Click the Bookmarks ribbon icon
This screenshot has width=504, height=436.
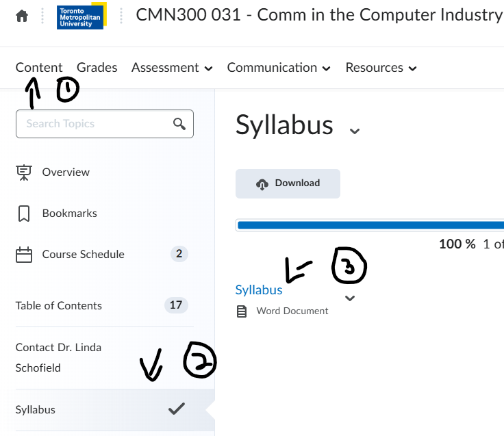[x=24, y=214]
